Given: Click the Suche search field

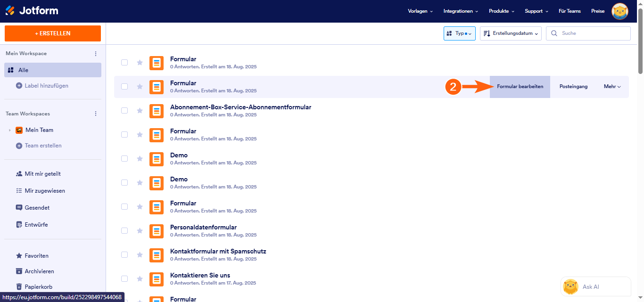Looking at the screenshot, I should pyautogui.click(x=588, y=33).
